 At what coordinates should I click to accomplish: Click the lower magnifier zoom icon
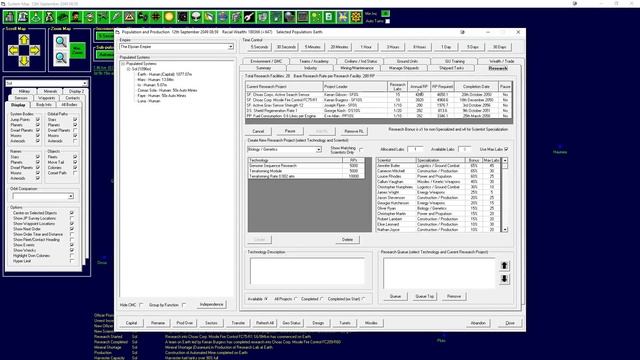pos(61,58)
